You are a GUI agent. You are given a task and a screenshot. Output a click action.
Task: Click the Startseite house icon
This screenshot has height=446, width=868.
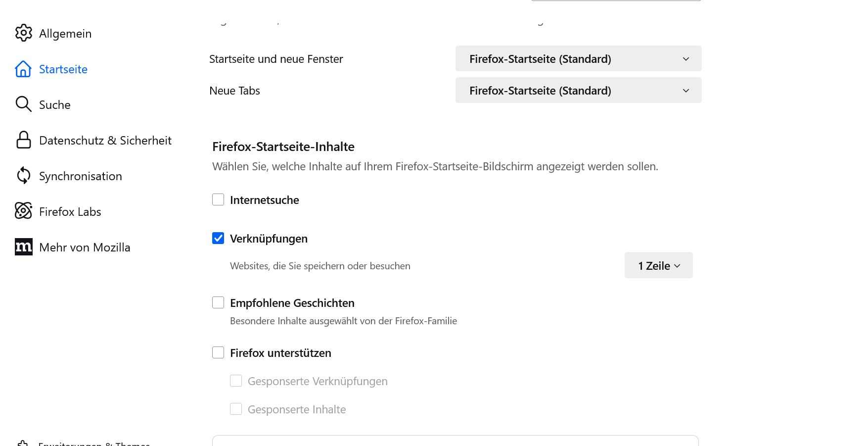click(23, 69)
